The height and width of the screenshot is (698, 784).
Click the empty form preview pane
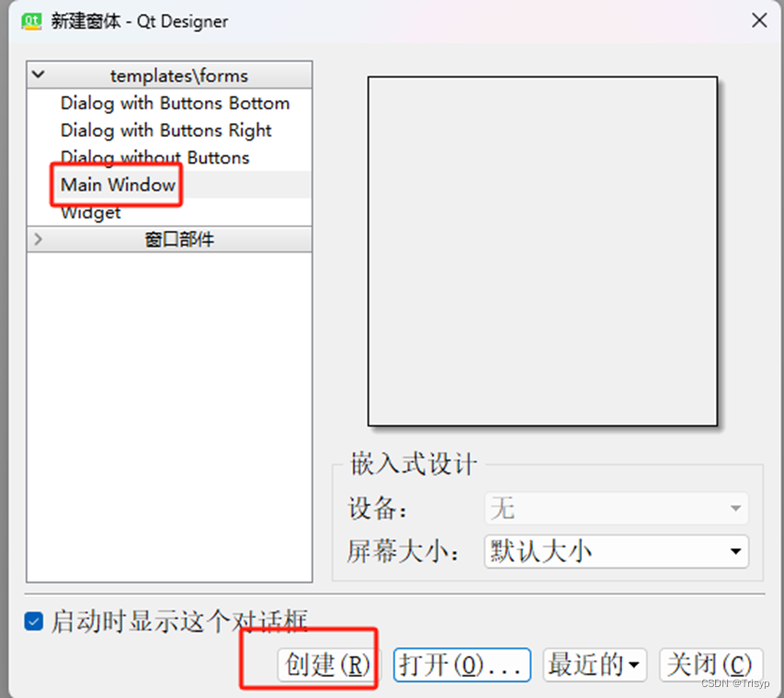542,251
